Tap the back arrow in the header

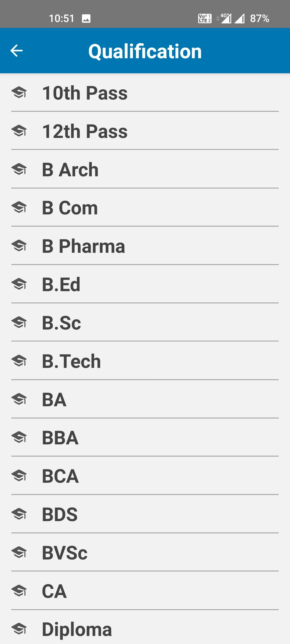tap(17, 51)
